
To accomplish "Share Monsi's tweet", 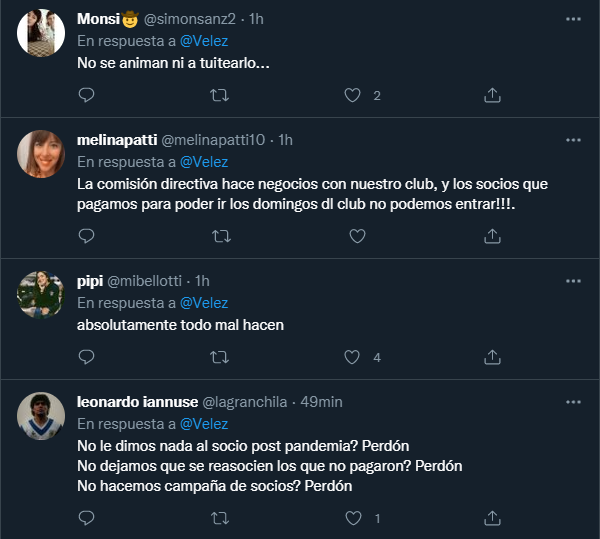I will [x=492, y=95].
